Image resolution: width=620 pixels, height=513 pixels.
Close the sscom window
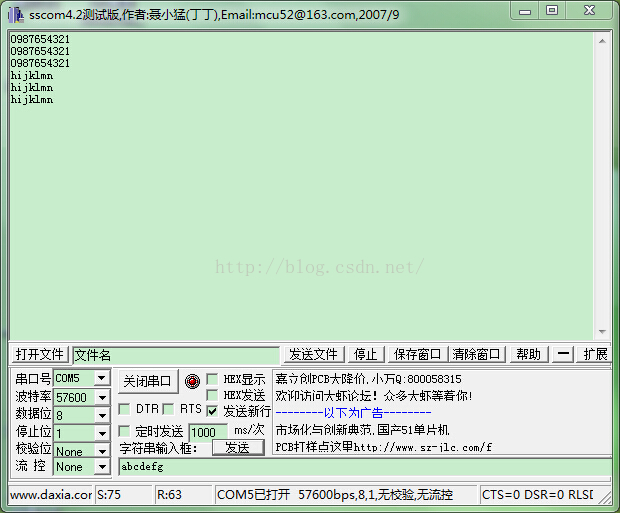tap(590, 11)
